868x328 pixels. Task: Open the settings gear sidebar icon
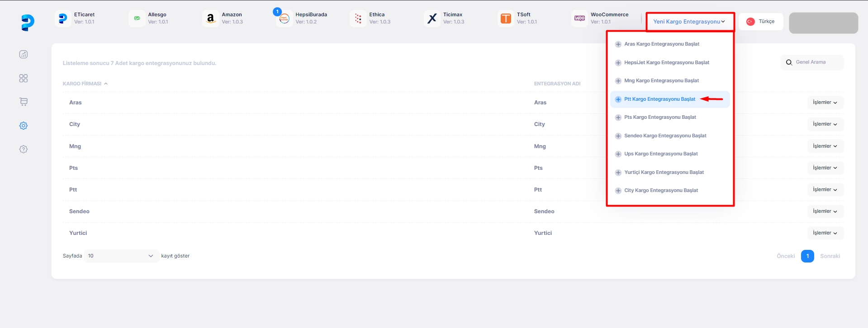pos(24,126)
